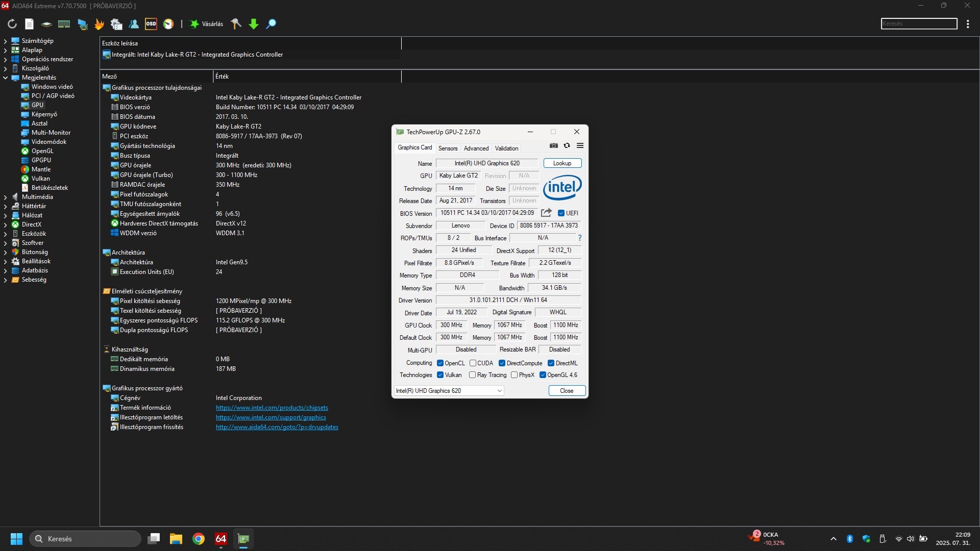
Task: Click the magnifier search toolbar icon
Action: [x=271, y=24]
